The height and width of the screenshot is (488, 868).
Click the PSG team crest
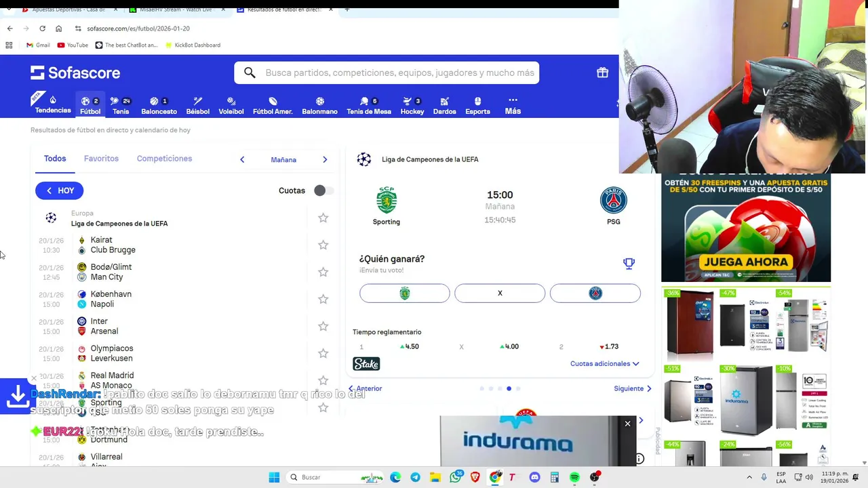click(x=614, y=200)
